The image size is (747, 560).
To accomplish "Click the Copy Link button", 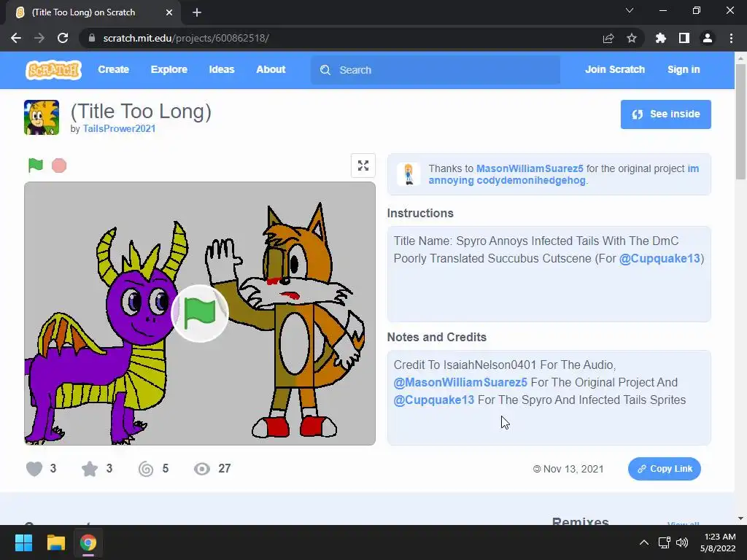I will pos(664,469).
